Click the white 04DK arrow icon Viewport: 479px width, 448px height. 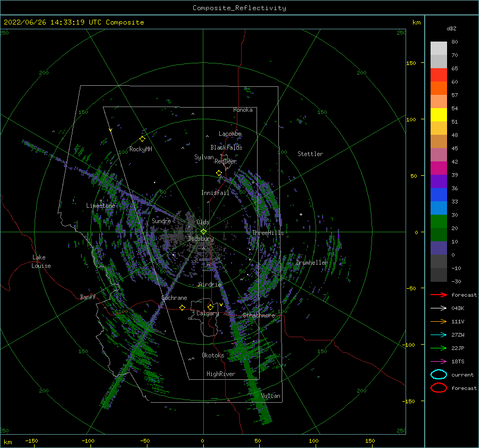439,308
